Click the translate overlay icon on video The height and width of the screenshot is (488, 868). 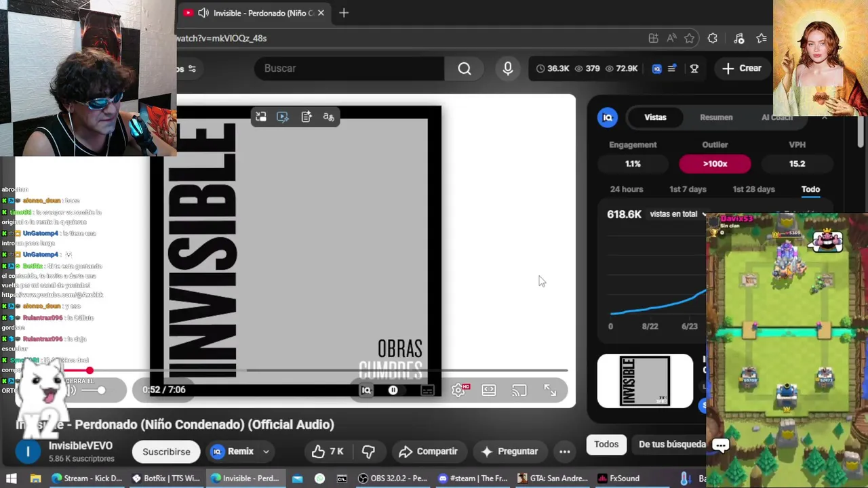pyautogui.click(x=329, y=117)
